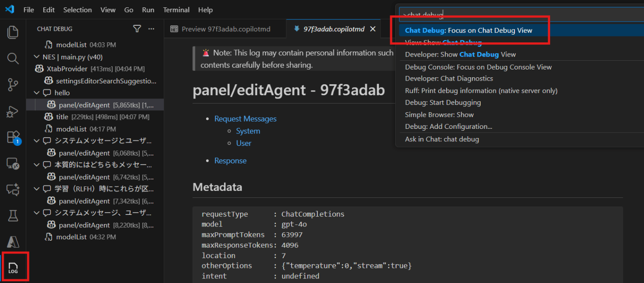This screenshot has width=644, height=283.
Task: Open the Terminal menu
Action: pos(176,10)
